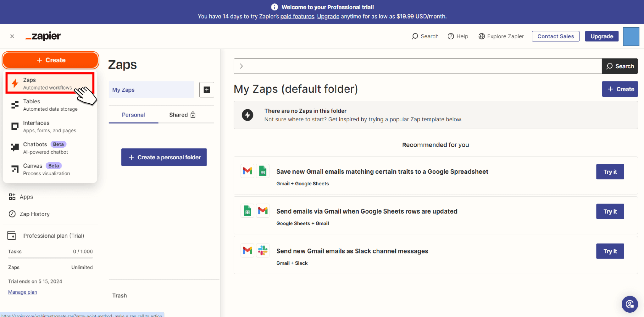Click the Chatbots icon in Create menu

(15, 147)
